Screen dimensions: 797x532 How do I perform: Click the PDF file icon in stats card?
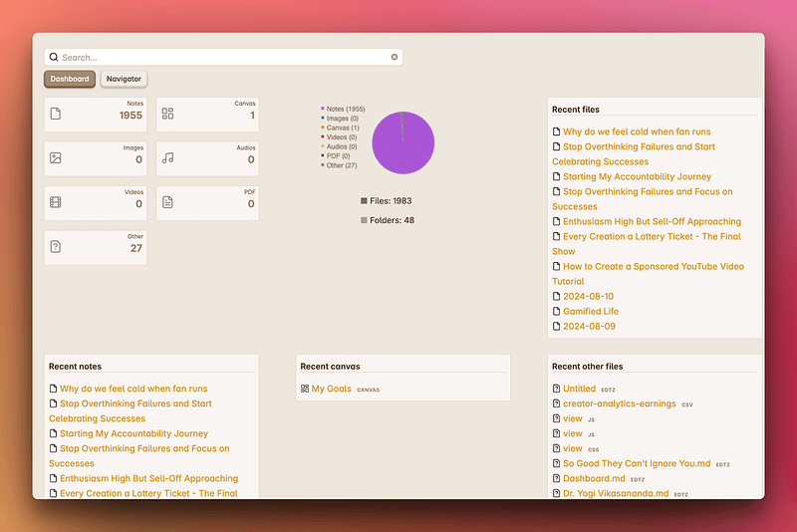point(167,202)
